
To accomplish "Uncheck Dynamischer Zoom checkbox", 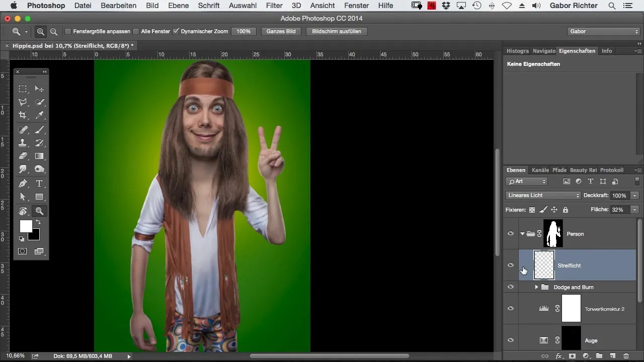I will pos(176,31).
